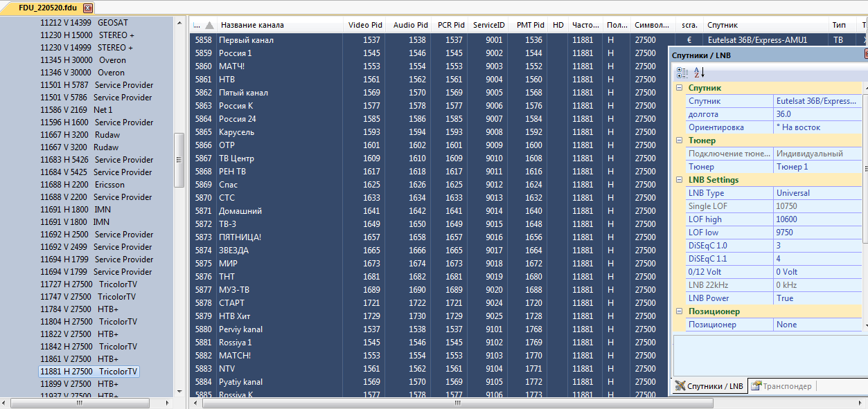Collapse the Тюнер property group

tap(680, 140)
